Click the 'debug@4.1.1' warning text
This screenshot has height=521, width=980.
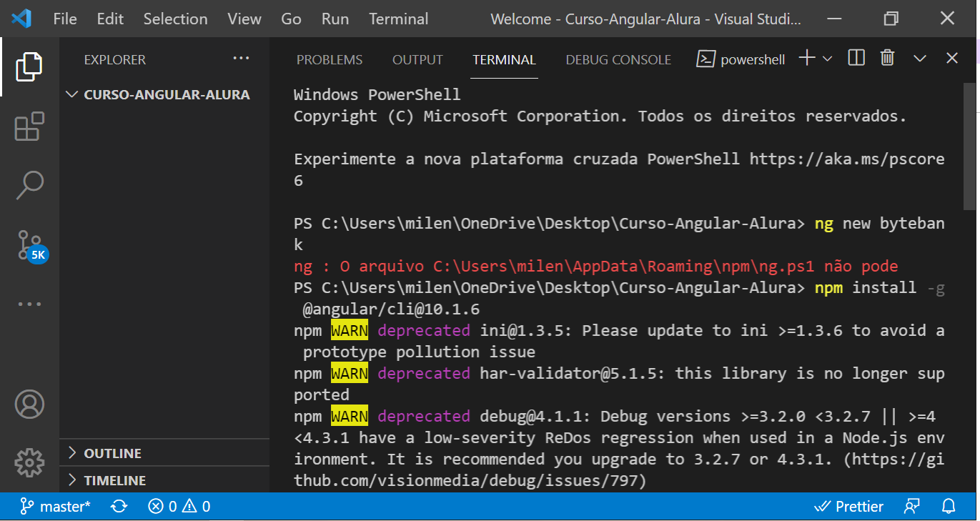535,416
